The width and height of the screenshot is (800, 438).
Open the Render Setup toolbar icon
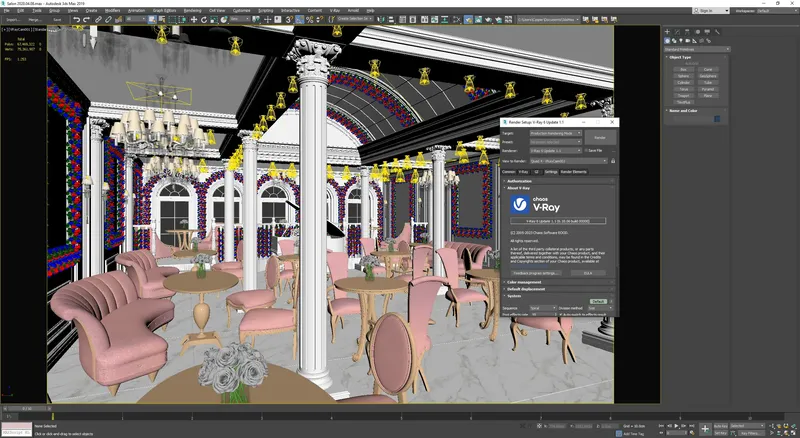(x=468, y=20)
